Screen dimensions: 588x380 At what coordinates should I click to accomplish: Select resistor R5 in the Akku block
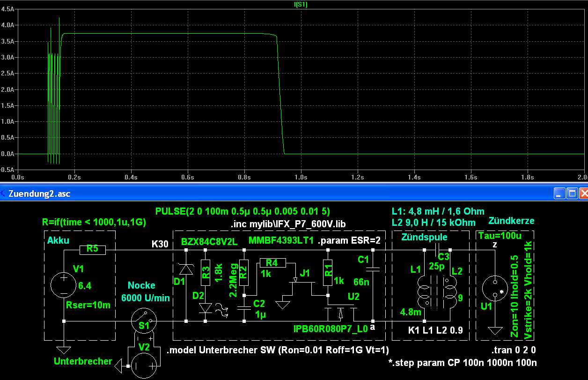click(93, 250)
